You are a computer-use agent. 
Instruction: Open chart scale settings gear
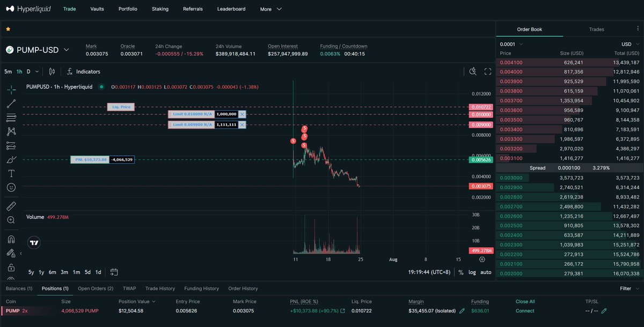482,259
